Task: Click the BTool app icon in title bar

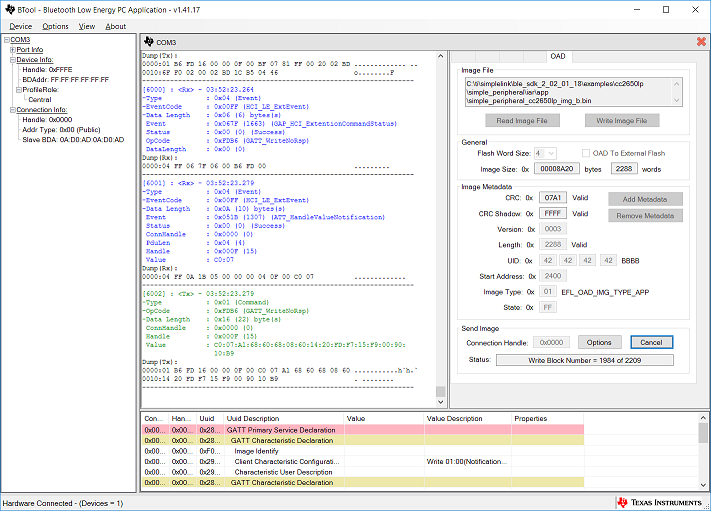Action: pos(9,8)
